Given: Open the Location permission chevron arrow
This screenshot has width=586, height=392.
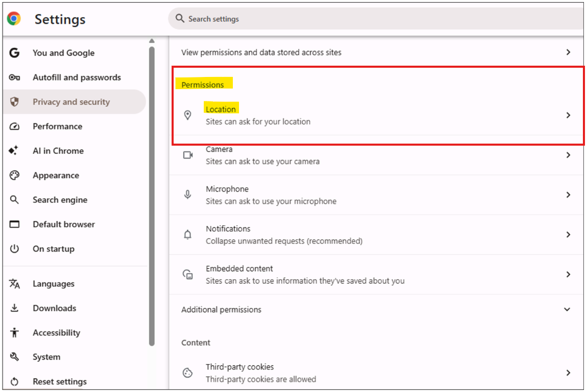Looking at the screenshot, I should [x=568, y=115].
